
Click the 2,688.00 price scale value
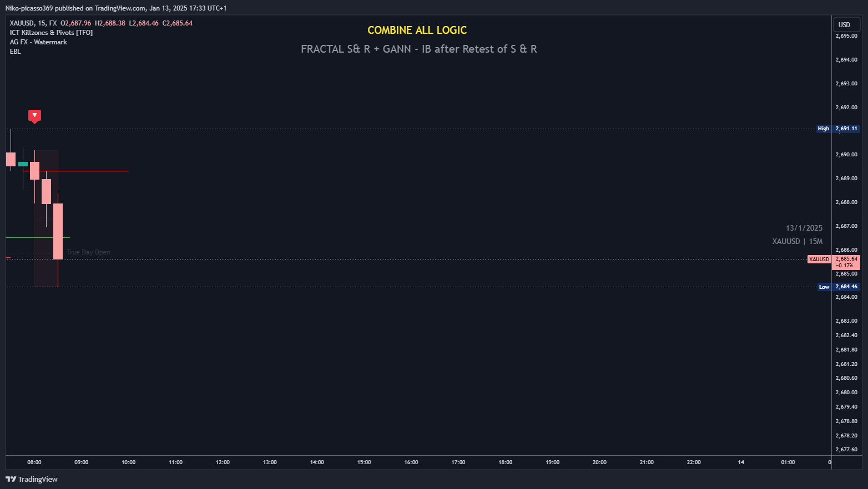(x=846, y=202)
